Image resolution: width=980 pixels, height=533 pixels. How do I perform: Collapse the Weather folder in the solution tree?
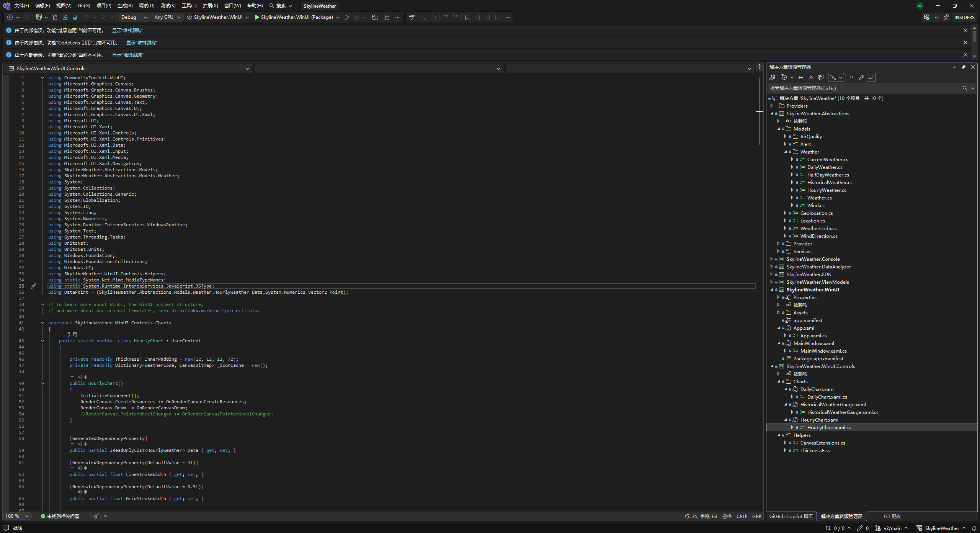[786, 152]
